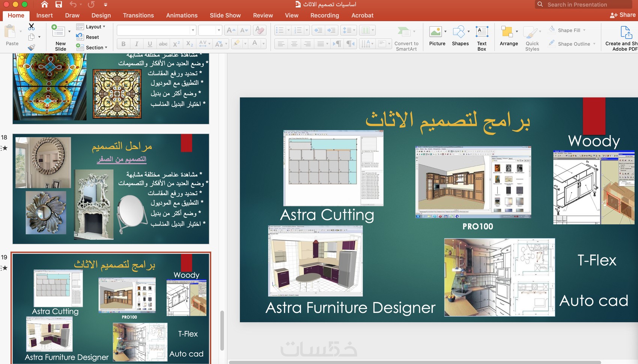
Task: Open the Layout dropdown
Action: click(92, 26)
